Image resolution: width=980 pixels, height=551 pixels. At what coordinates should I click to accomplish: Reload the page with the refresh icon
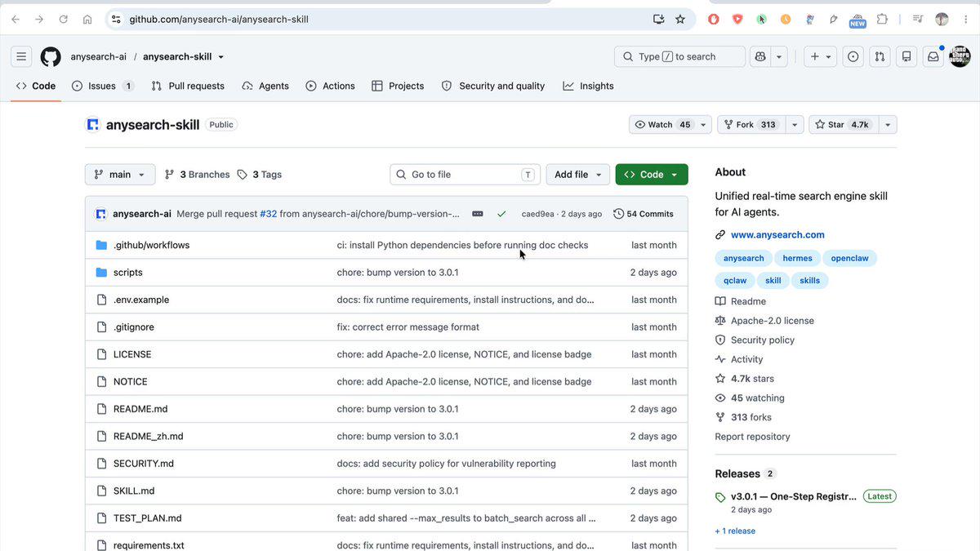coord(63,19)
